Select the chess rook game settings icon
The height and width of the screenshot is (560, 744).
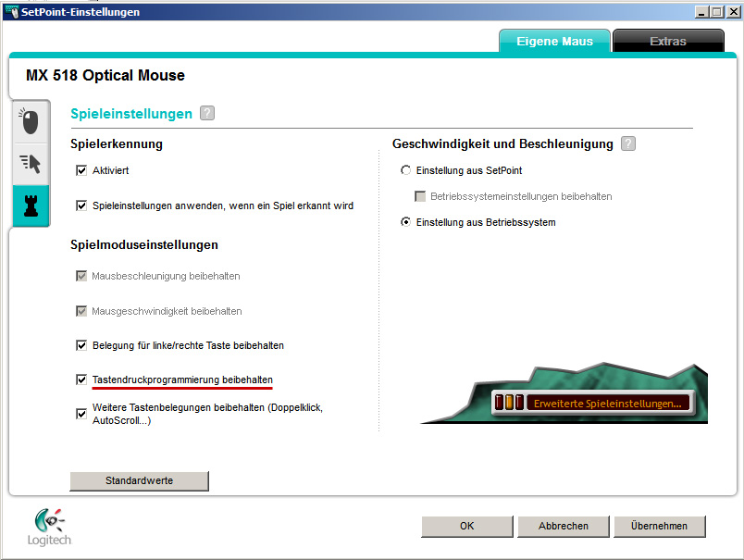click(31, 206)
